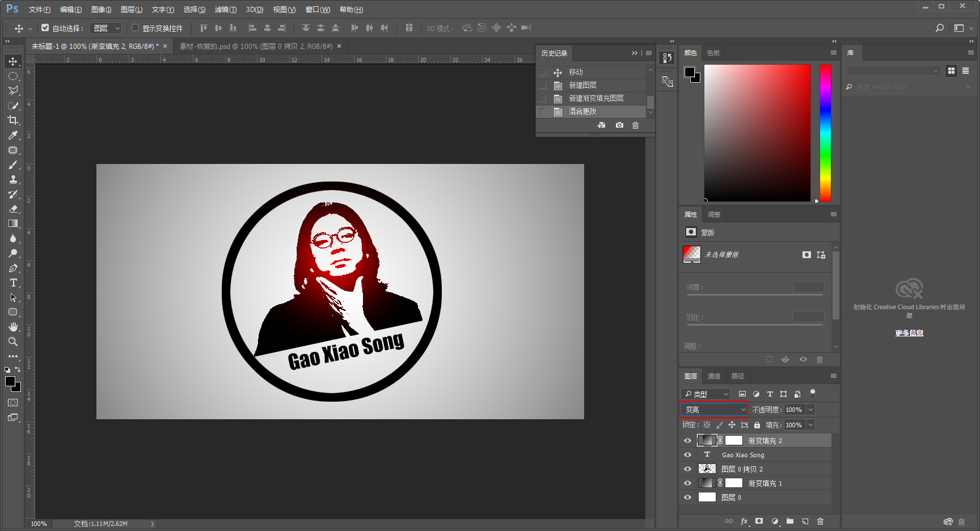This screenshot has height=531, width=980.
Task: Open auto-select 图层 dropdown in options bar
Action: (106, 28)
